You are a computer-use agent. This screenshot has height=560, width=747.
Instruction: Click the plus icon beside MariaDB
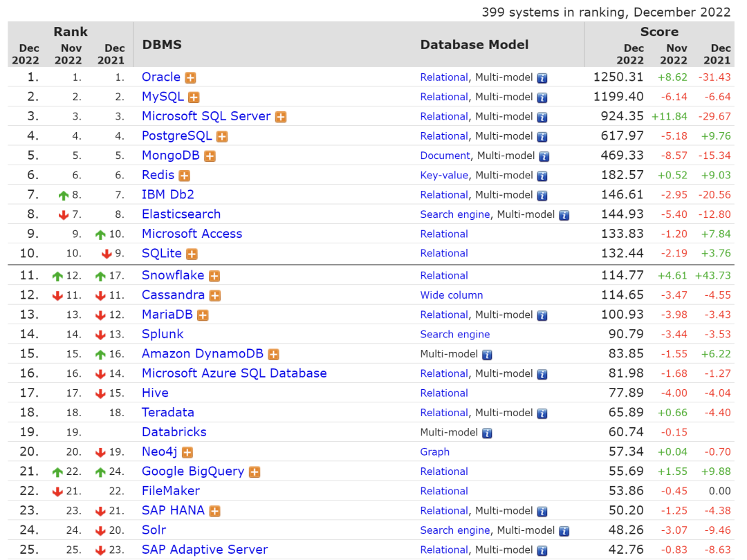coord(203,315)
